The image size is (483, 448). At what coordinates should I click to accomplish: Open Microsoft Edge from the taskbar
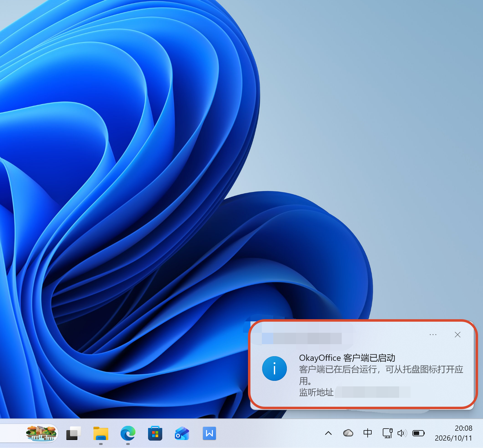click(128, 433)
